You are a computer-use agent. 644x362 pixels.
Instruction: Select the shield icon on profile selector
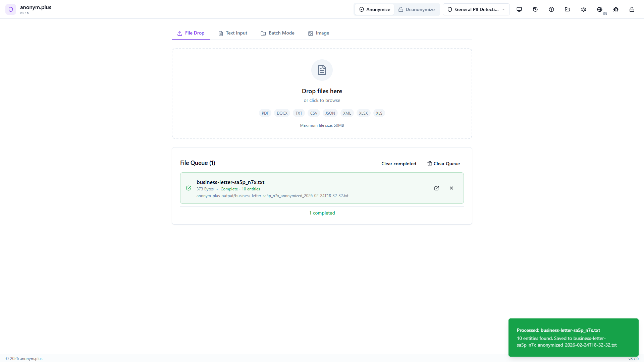click(449, 9)
